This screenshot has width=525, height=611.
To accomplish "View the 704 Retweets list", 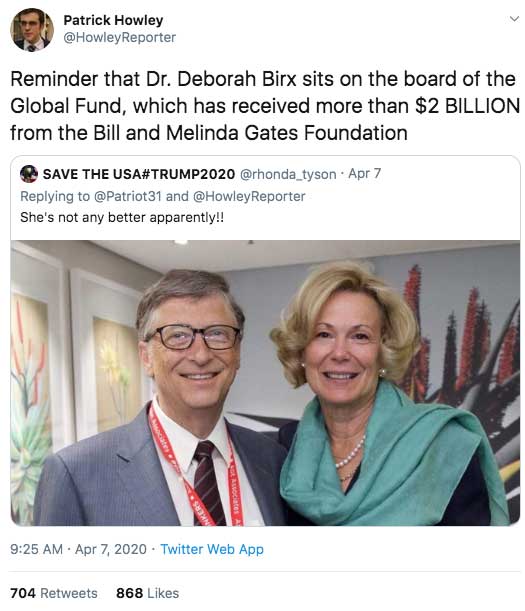I will (x=54, y=593).
